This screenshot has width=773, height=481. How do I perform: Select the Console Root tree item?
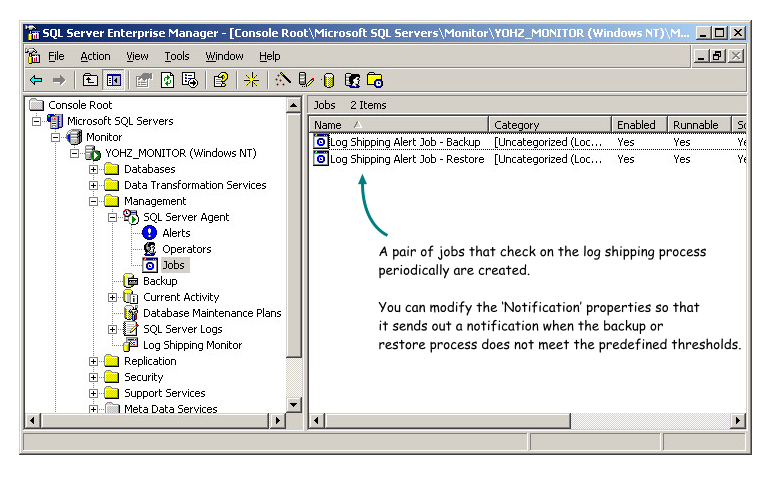pyautogui.click(x=80, y=105)
